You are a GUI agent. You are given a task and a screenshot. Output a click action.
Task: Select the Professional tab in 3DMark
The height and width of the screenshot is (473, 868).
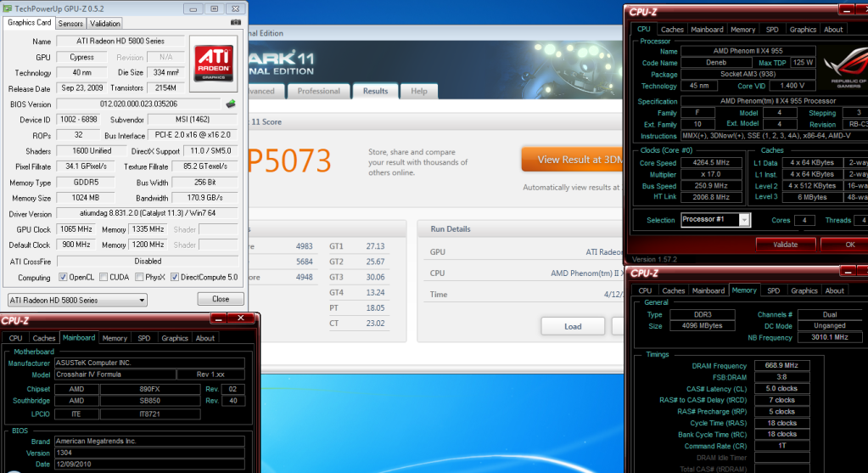(319, 91)
